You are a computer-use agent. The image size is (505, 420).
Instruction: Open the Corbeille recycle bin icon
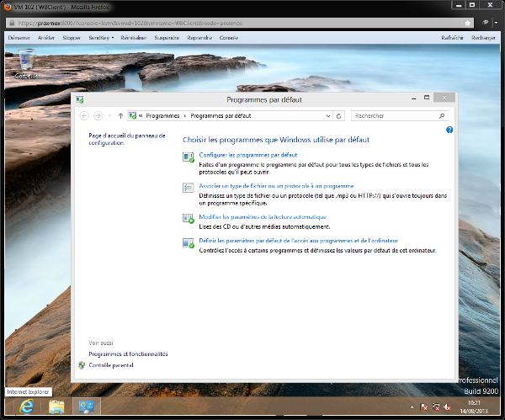pyautogui.click(x=26, y=63)
